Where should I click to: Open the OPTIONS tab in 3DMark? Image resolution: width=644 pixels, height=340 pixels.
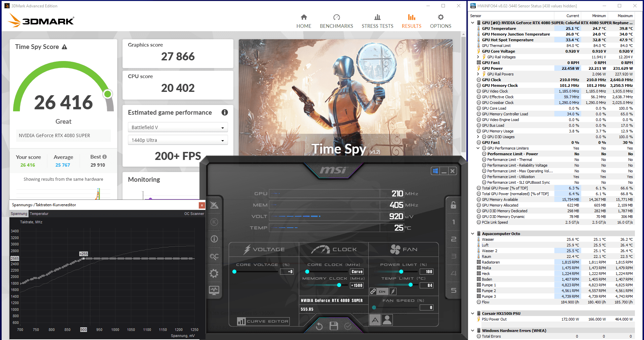[441, 21]
